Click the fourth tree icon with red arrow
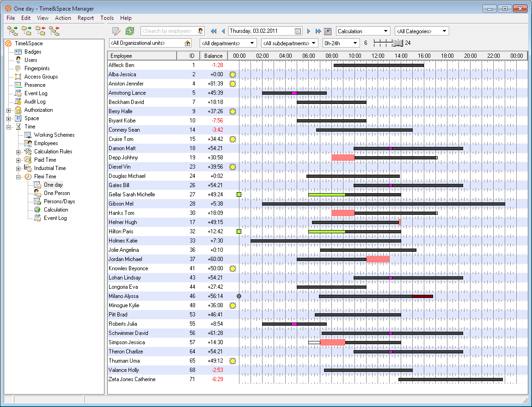532x407 pixels. coord(54,31)
